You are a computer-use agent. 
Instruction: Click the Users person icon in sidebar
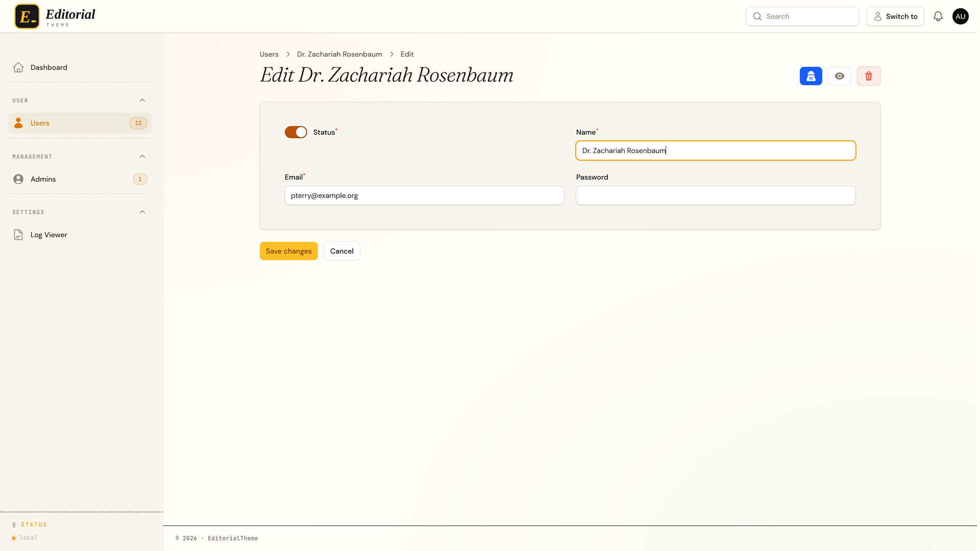click(x=18, y=123)
